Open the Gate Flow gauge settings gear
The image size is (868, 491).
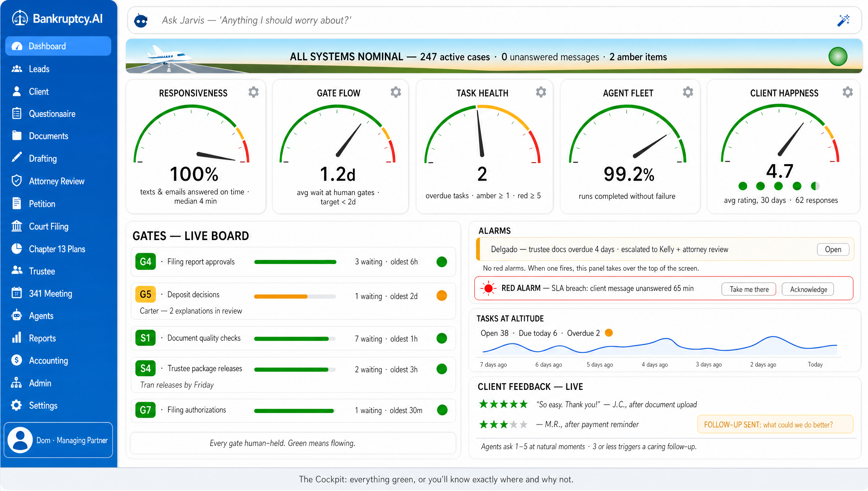[396, 92]
